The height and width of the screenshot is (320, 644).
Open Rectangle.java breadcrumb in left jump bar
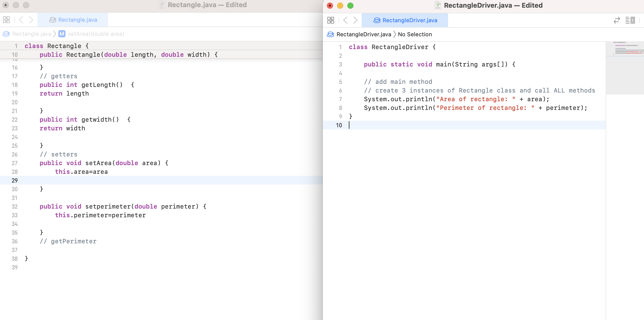point(31,34)
